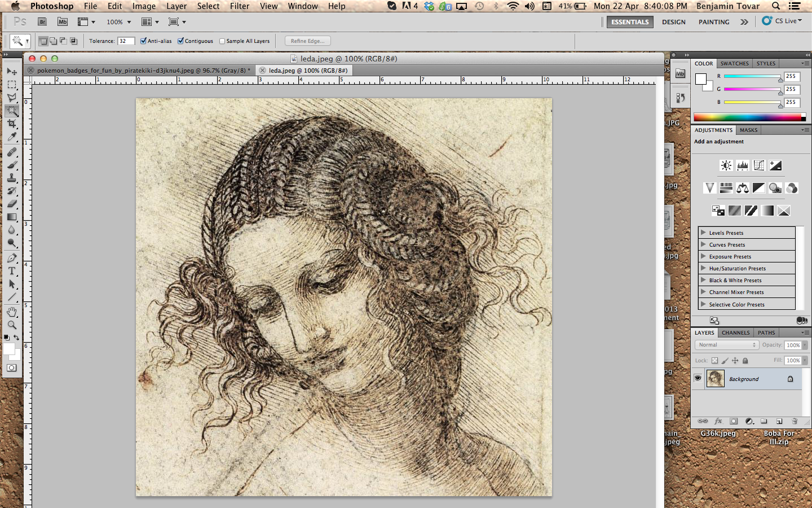Select the Brush tool
The image size is (812, 508).
(12, 165)
